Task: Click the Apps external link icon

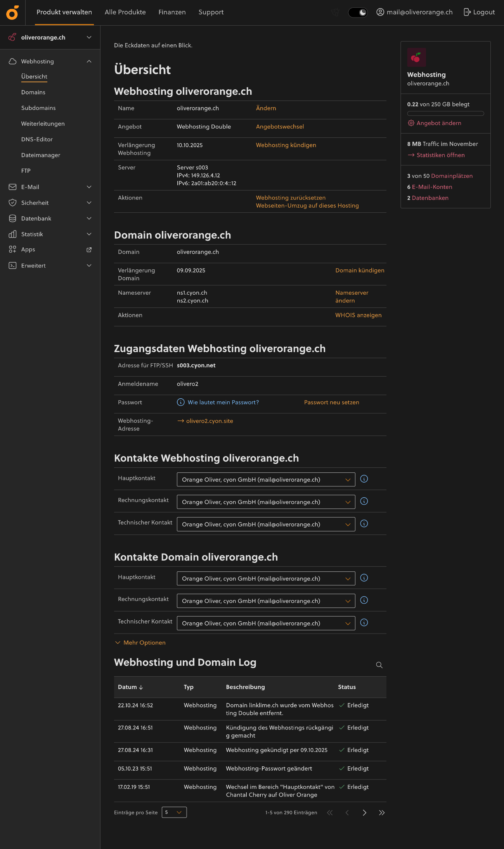Action: coord(89,250)
